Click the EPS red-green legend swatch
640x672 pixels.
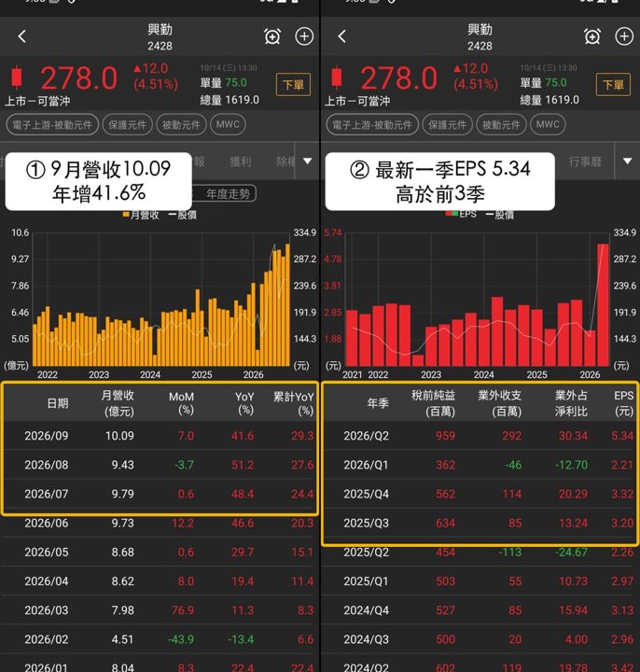pos(452,214)
